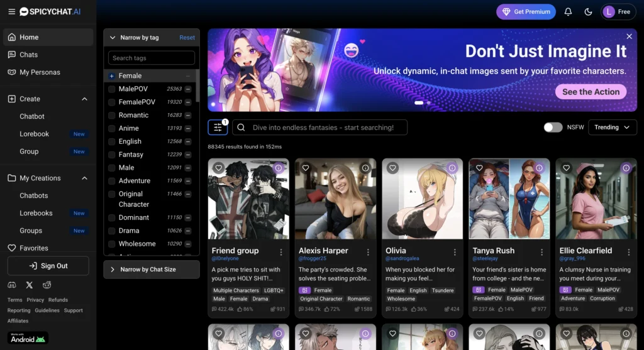
Task: Check the FemalePOV tag checkbox
Action: [x=111, y=102]
